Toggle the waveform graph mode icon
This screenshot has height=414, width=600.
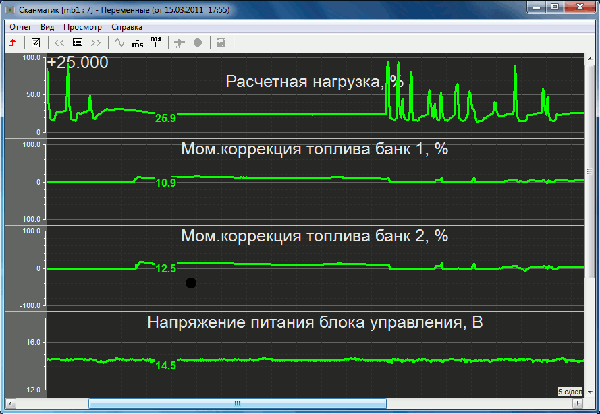pos(119,43)
